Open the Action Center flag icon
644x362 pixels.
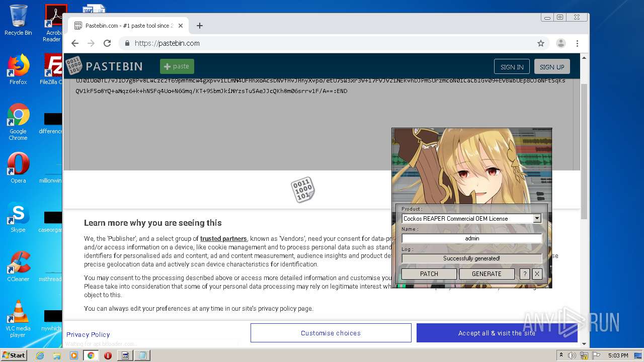pyautogui.click(x=596, y=355)
